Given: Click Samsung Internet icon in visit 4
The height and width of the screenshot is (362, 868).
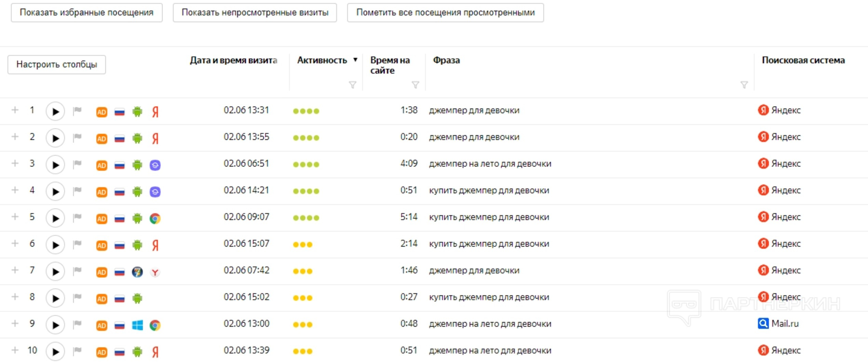Looking at the screenshot, I should tap(155, 192).
